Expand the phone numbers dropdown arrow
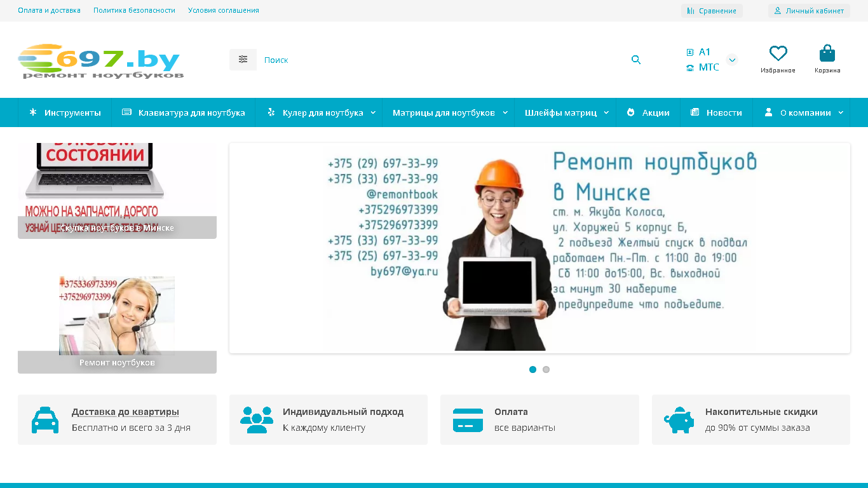The image size is (868, 488). click(x=732, y=60)
